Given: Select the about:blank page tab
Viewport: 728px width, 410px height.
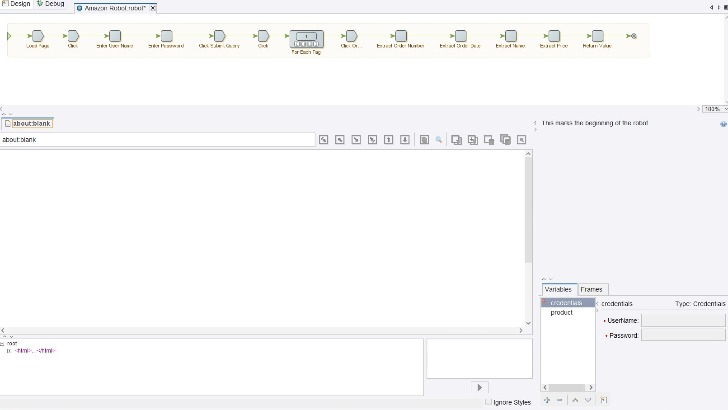Looking at the screenshot, I should pyautogui.click(x=27, y=123).
